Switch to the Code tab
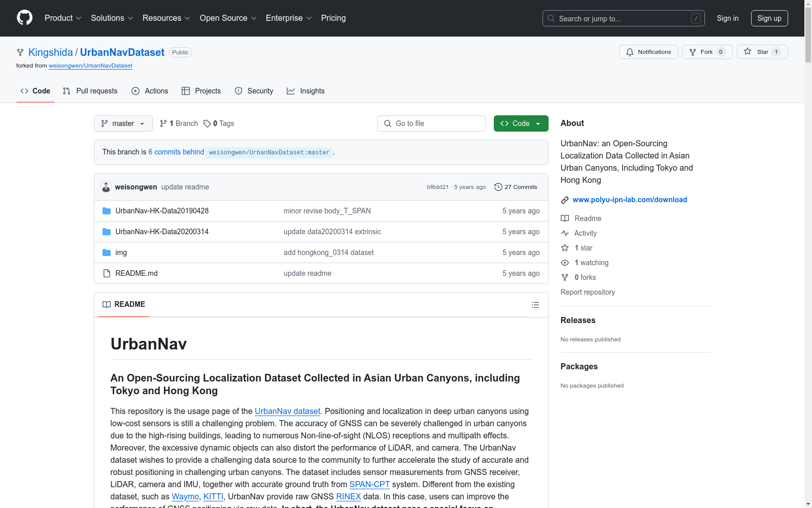 pyautogui.click(x=36, y=91)
